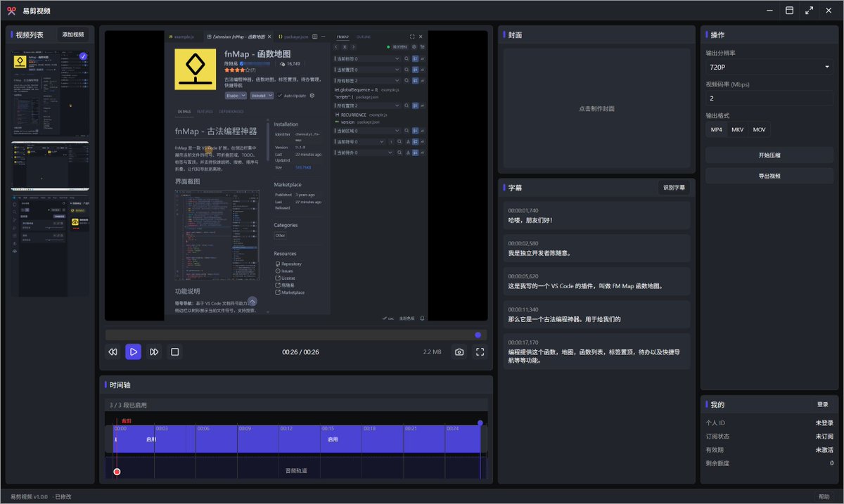Viewport: 844px width, 504px height.
Task: Click the 未登录 value beside 个人 ID
Action: pyautogui.click(x=824, y=423)
